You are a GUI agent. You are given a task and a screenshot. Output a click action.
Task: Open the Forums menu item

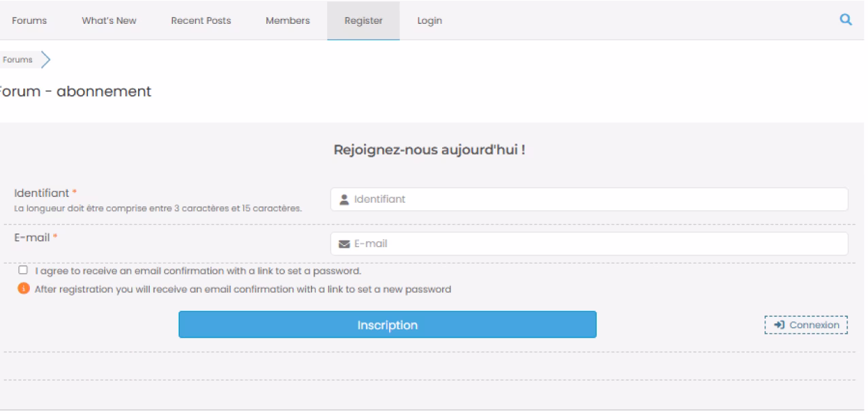[30, 20]
